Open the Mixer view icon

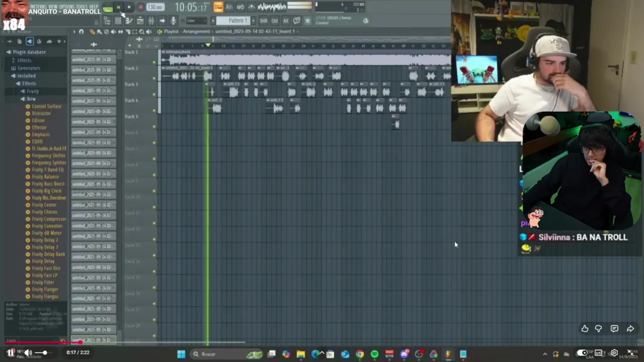(151, 21)
